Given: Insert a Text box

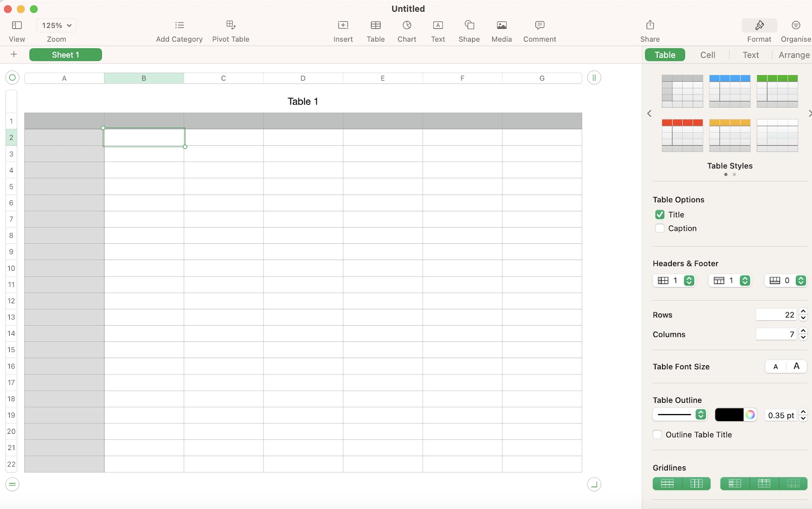Looking at the screenshot, I should [x=437, y=29].
